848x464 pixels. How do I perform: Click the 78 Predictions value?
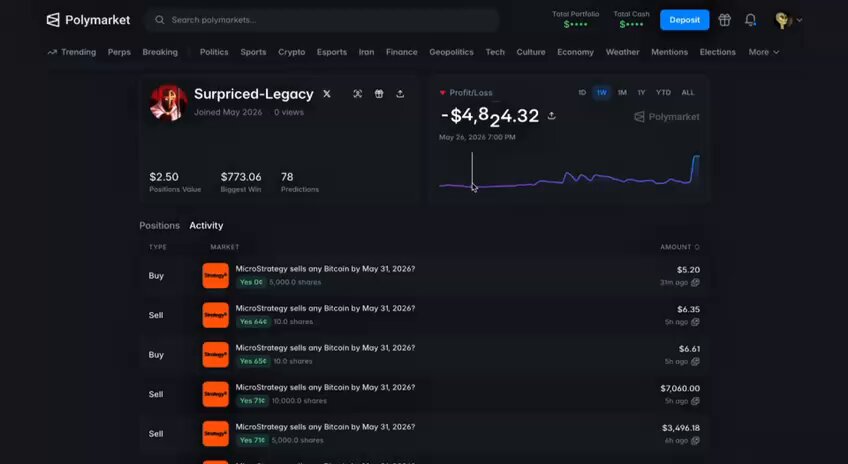tap(287, 177)
